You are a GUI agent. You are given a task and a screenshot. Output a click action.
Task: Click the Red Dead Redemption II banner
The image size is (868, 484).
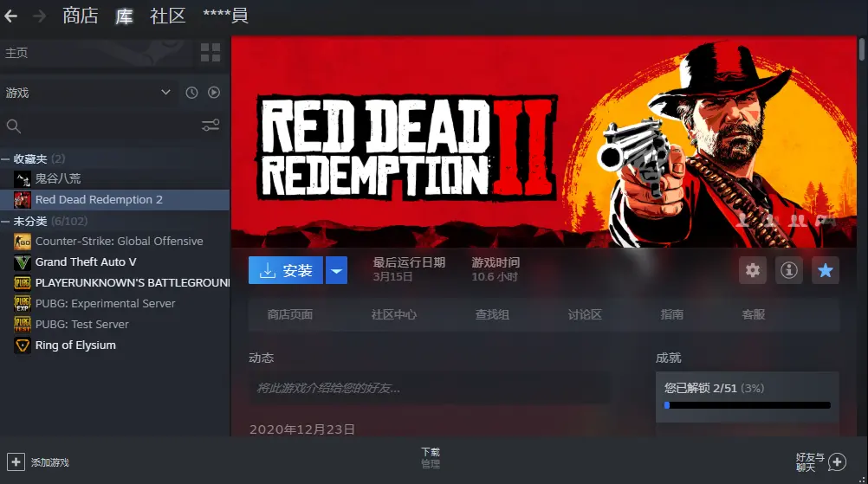[x=544, y=142]
